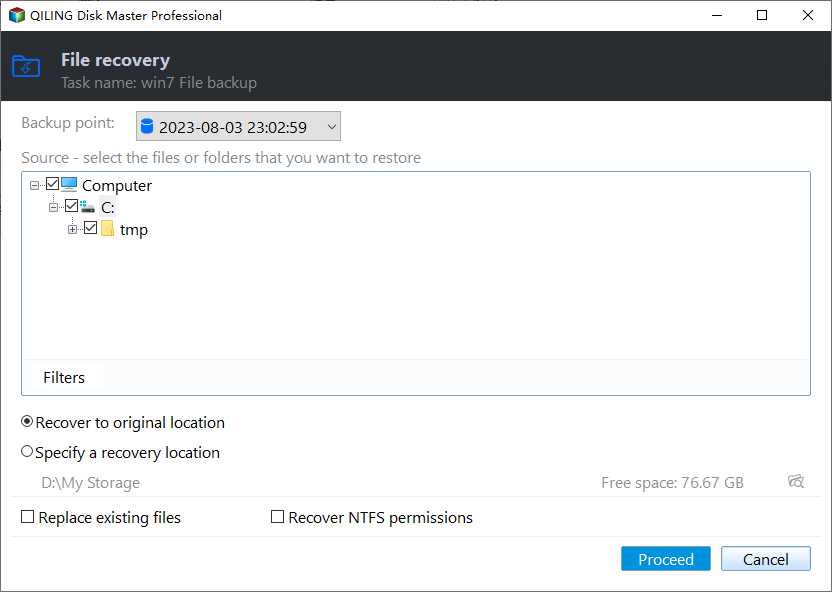This screenshot has width=832, height=592.
Task: Click the Proceed button
Action: pos(665,559)
